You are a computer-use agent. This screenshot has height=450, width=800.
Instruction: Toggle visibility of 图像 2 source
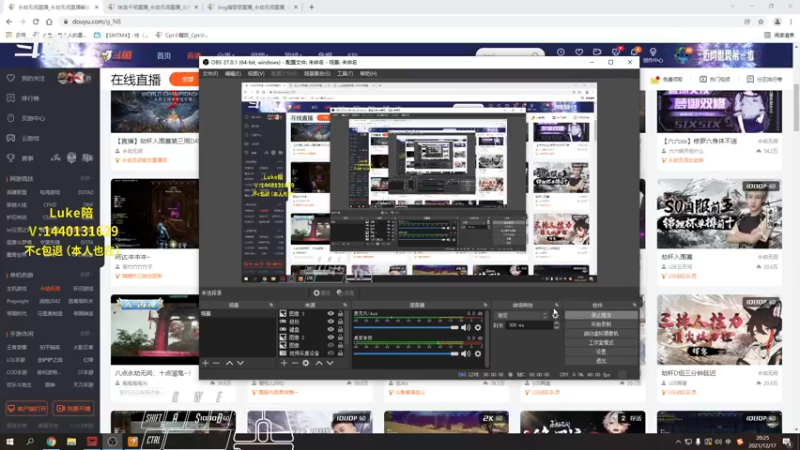point(331,337)
